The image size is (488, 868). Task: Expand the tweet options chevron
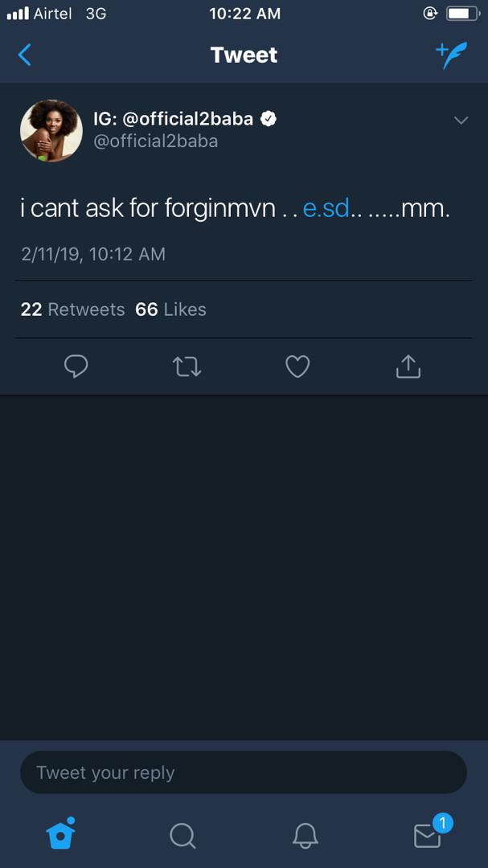[461, 121]
